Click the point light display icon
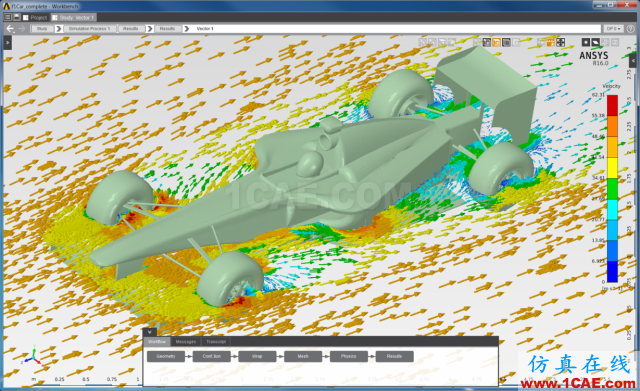This screenshot has height=391, width=640. pyautogui.click(x=586, y=42)
